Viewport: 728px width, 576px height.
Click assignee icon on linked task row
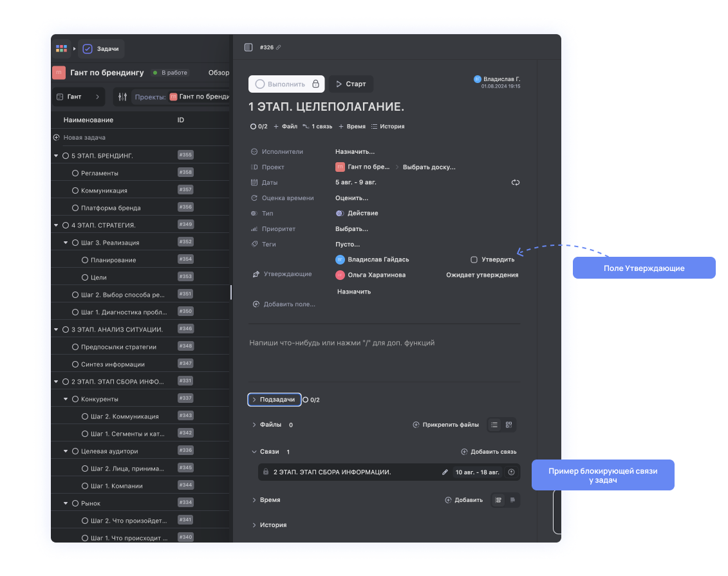tap(511, 472)
